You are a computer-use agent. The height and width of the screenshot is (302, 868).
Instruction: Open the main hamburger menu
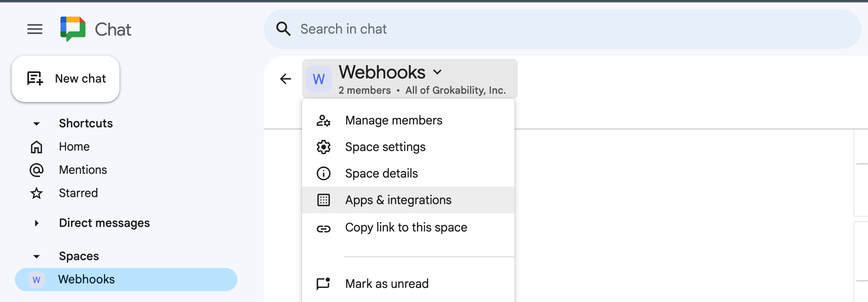[x=35, y=29]
